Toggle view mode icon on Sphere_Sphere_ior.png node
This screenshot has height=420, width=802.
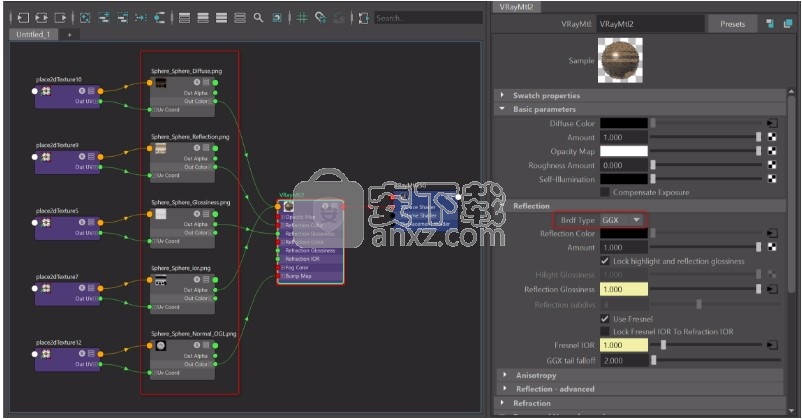[x=206, y=279]
